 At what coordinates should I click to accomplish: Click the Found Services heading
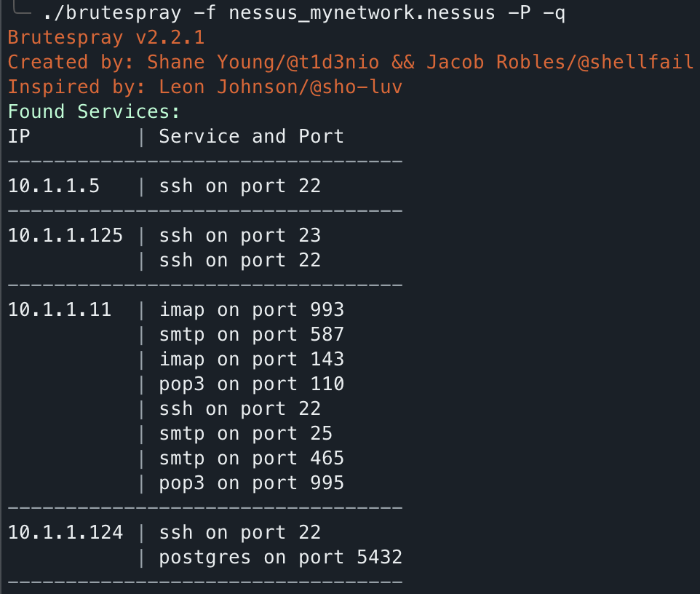tap(94, 111)
